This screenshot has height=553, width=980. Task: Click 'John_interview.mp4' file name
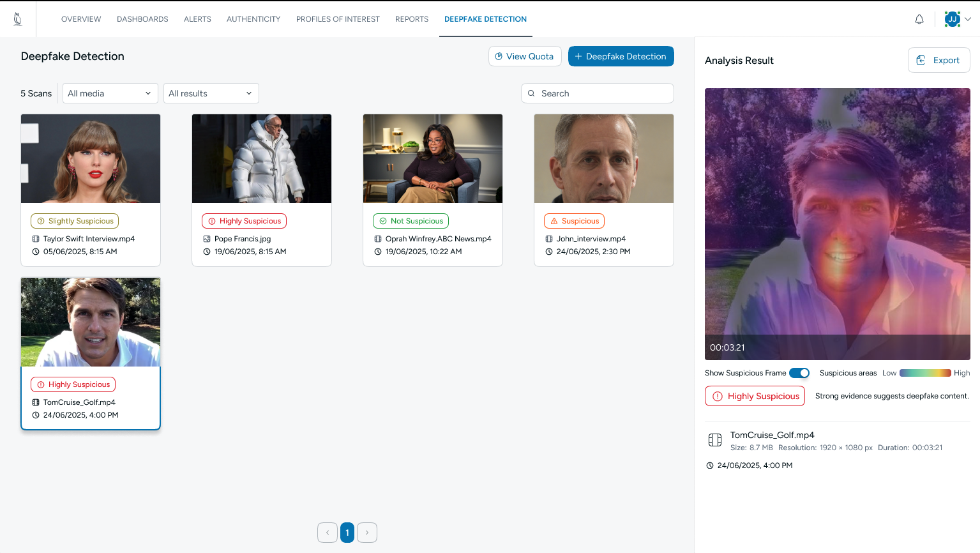[591, 239]
